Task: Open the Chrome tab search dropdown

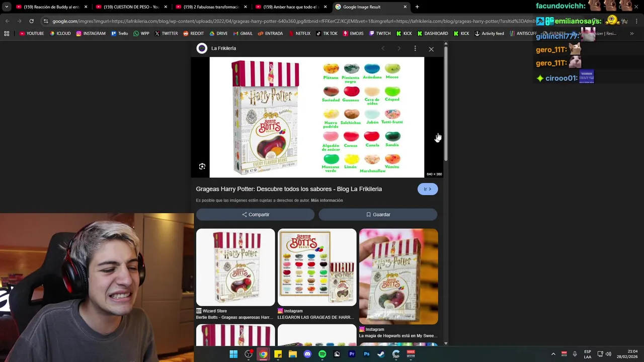Action: pos(7,7)
